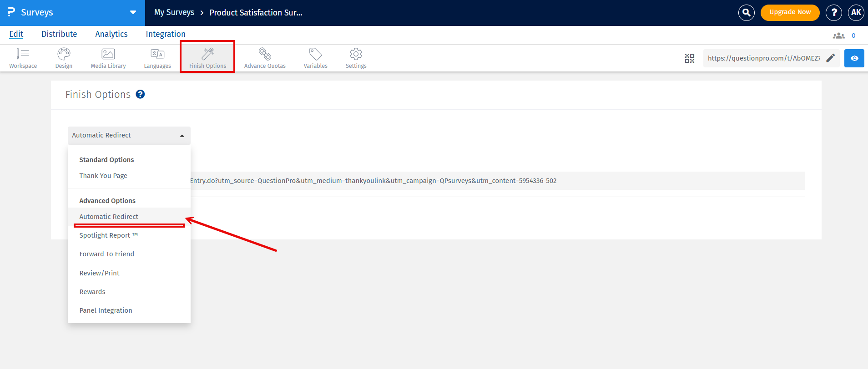Screen dimensions: 868x371
Task: Open survey Settings gear
Action: coord(356,58)
